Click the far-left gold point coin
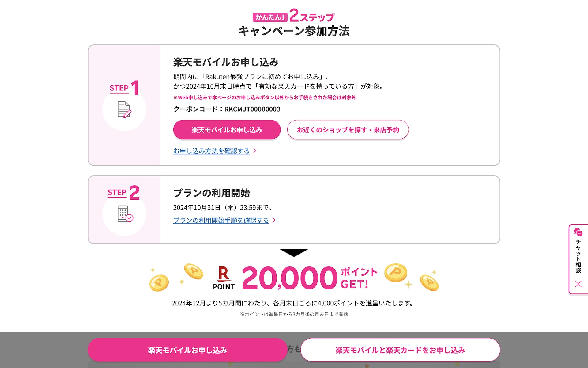This screenshot has width=588, height=368. [x=159, y=282]
